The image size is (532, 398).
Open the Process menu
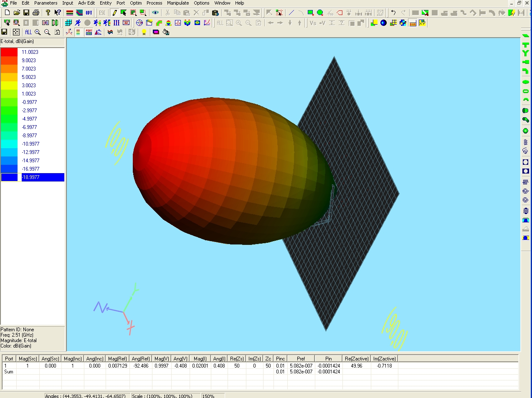pos(154,3)
